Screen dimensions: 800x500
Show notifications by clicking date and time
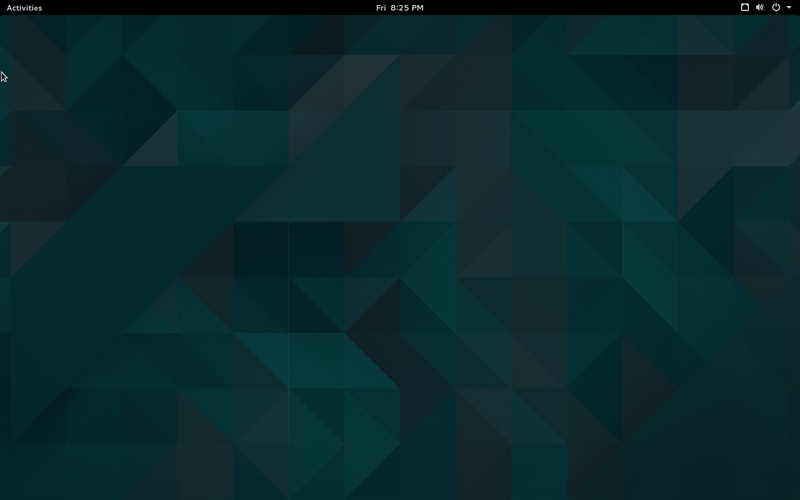click(x=399, y=7)
